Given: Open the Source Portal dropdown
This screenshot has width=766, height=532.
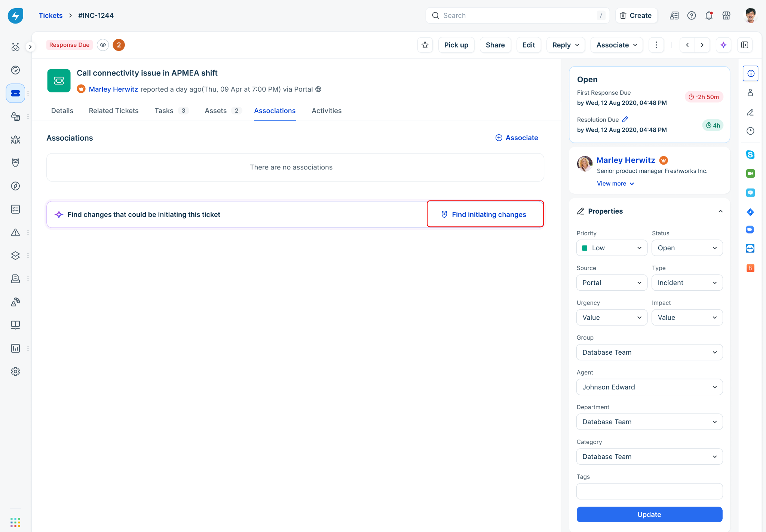Looking at the screenshot, I should point(612,283).
